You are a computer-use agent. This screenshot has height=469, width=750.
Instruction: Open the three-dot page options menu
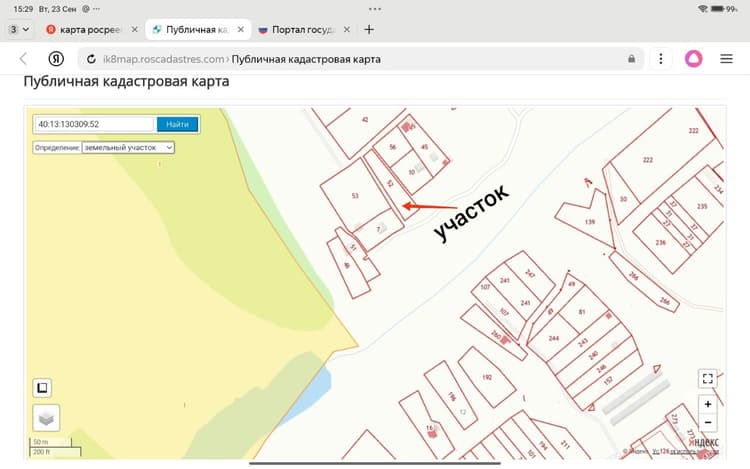point(661,59)
